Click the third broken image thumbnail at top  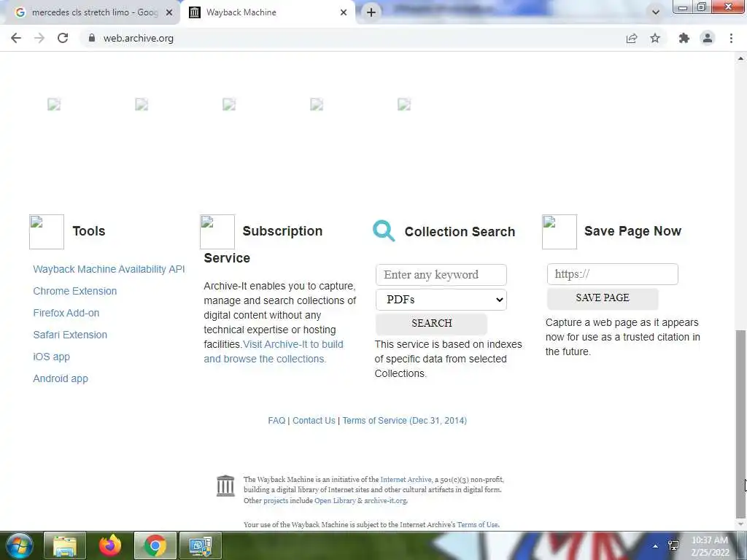(229, 104)
